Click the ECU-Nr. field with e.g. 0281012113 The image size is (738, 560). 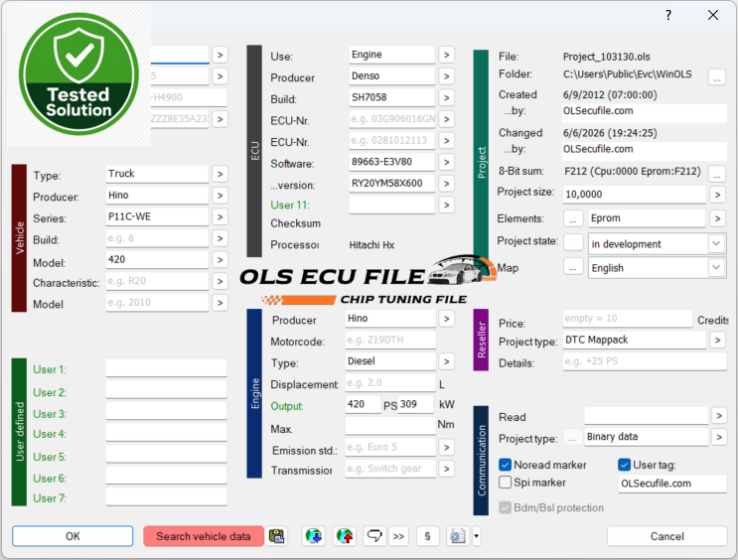[391, 141]
